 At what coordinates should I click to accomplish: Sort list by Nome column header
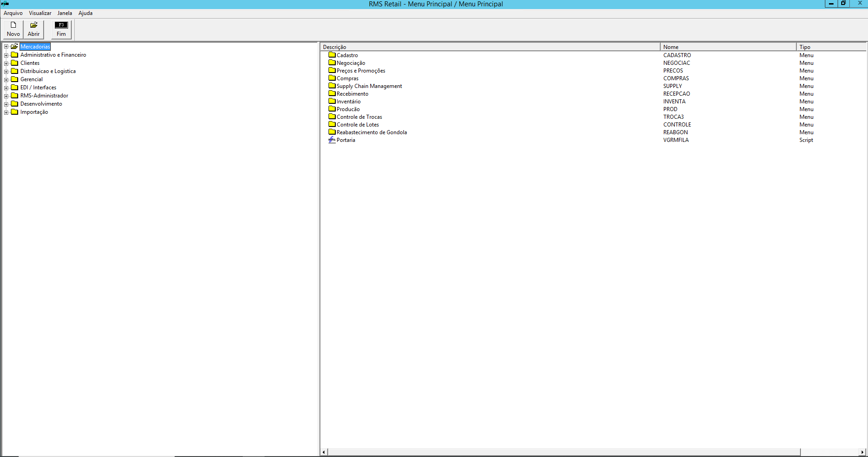729,47
